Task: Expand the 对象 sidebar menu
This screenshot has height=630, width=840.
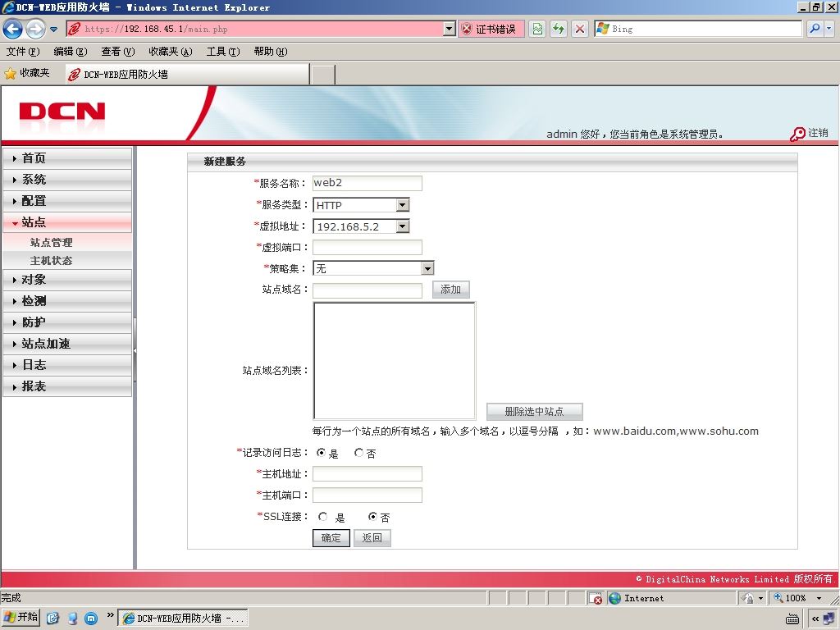Action: click(x=67, y=280)
